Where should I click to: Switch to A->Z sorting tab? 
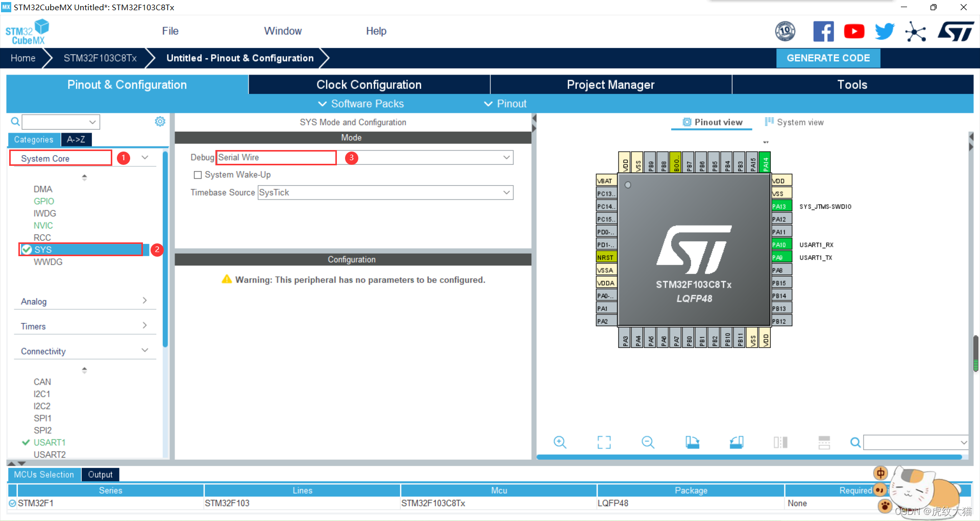pyautogui.click(x=76, y=139)
